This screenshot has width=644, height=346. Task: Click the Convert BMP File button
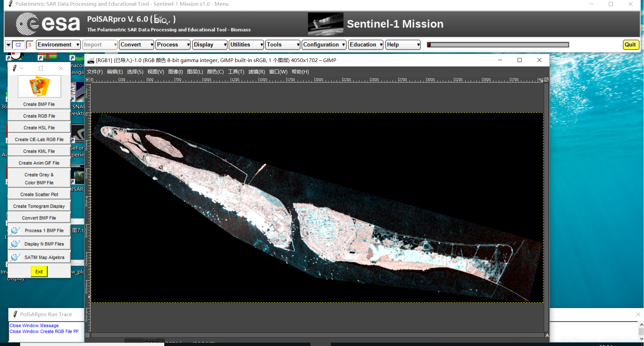tap(39, 218)
